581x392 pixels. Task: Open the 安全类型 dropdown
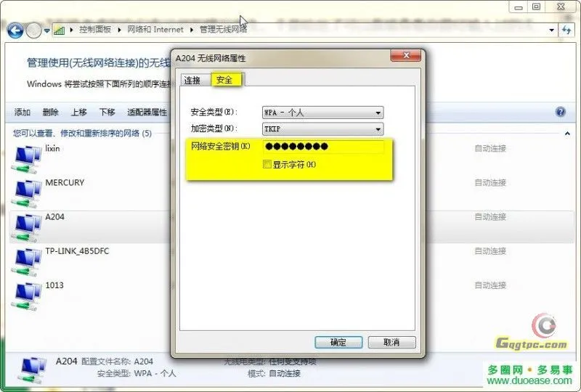tap(322, 113)
